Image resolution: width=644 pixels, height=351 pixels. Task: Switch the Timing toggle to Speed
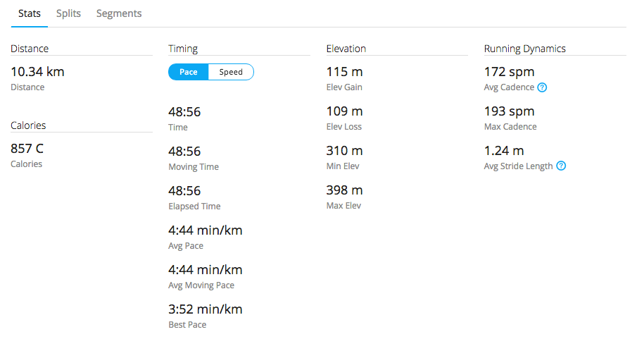pyautogui.click(x=231, y=72)
